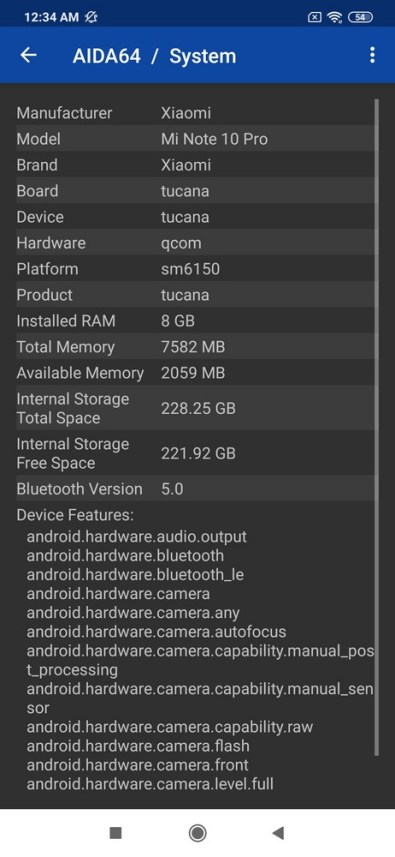Viewport: 395px width, 857px height.
Task: Click the vertical scrollbar on the right
Action: [x=376, y=427]
